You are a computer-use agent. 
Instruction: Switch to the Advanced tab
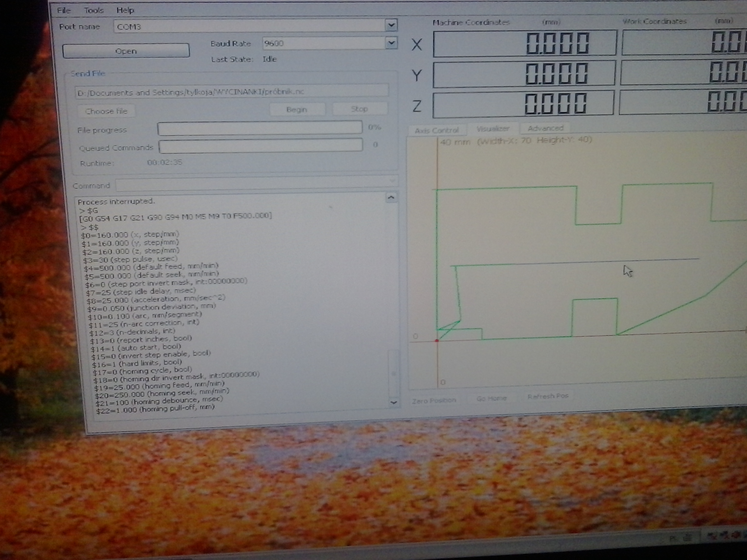[x=545, y=128]
